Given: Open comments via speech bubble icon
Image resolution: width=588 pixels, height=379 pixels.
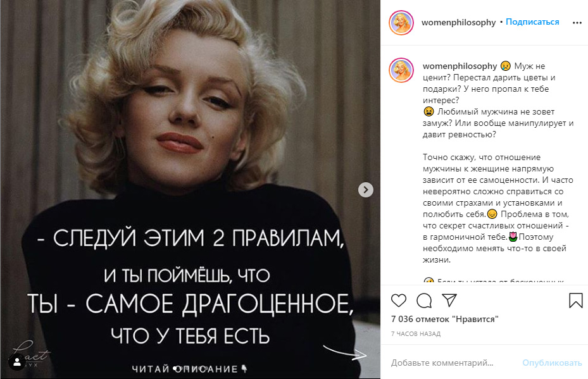Looking at the screenshot, I should [x=424, y=301].
